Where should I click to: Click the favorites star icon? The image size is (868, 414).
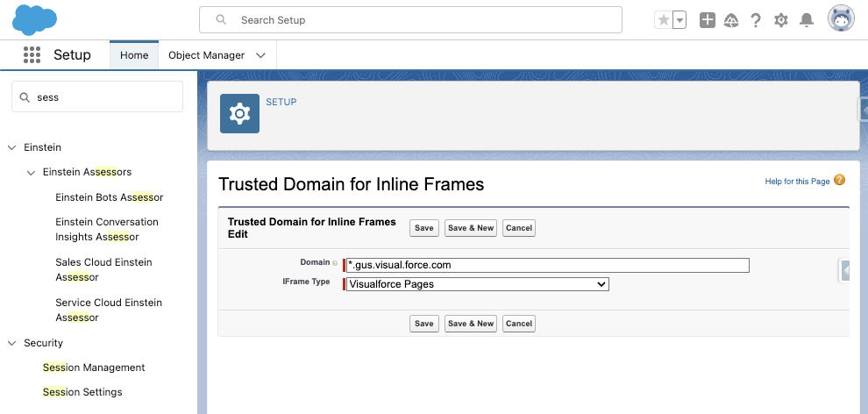[663, 20]
